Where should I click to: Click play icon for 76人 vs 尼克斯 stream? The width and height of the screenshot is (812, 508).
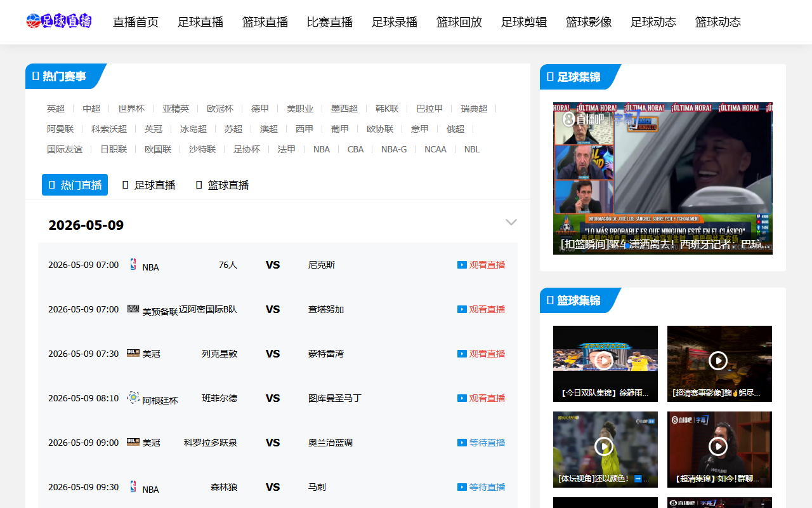coord(462,265)
